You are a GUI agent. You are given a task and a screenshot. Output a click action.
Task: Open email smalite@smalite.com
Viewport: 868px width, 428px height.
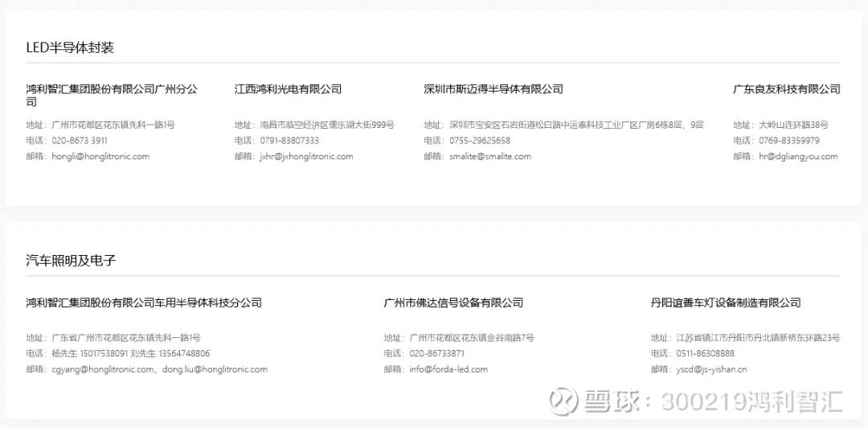tap(490, 156)
